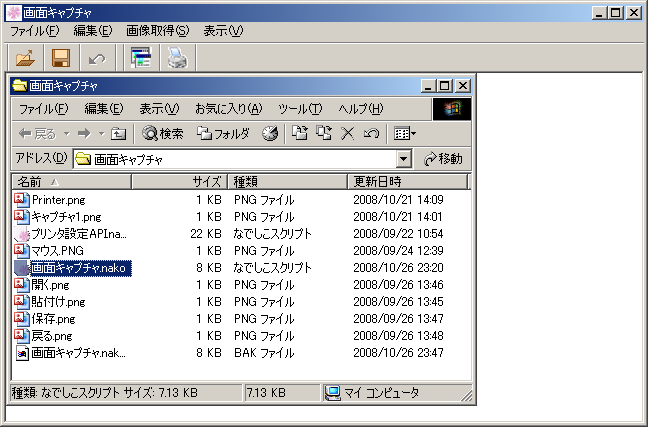Click the undo icon in the Explorer toolbar

click(x=371, y=134)
